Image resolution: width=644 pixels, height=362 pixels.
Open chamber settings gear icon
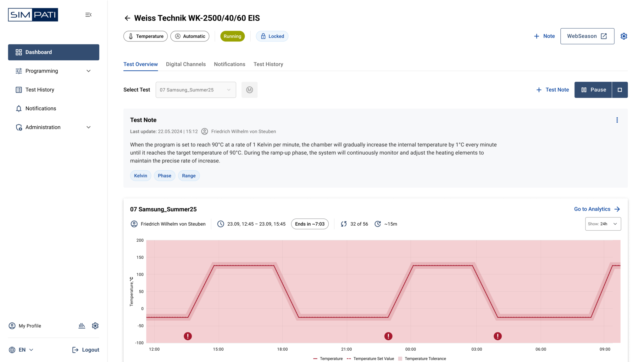click(624, 36)
